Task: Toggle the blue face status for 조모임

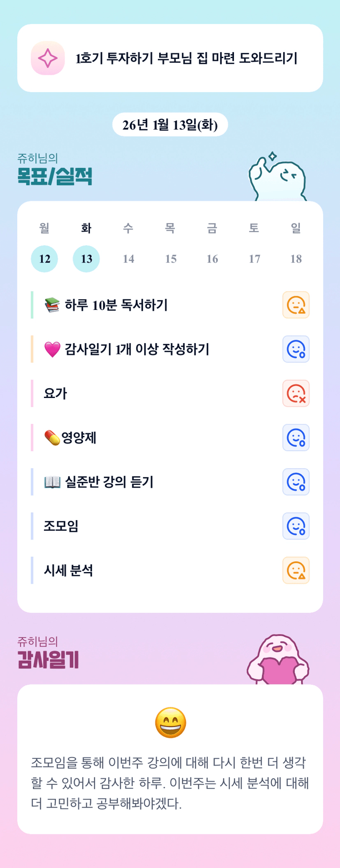Action: [x=296, y=526]
